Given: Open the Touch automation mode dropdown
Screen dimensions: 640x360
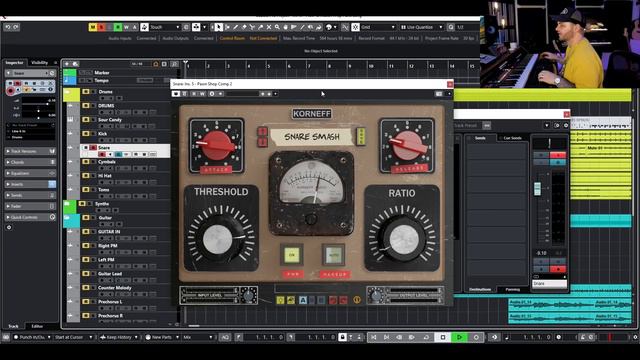Looking at the screenshot, I should (x=165, y=27).
